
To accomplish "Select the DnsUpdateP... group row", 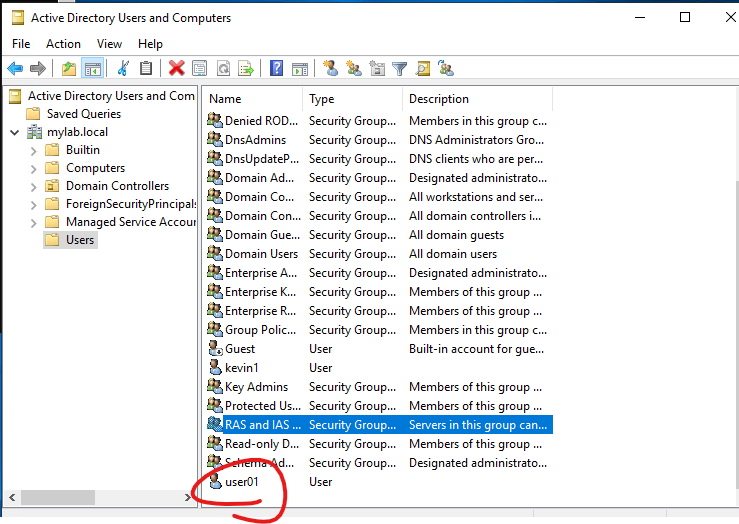I will pos(380,159).
